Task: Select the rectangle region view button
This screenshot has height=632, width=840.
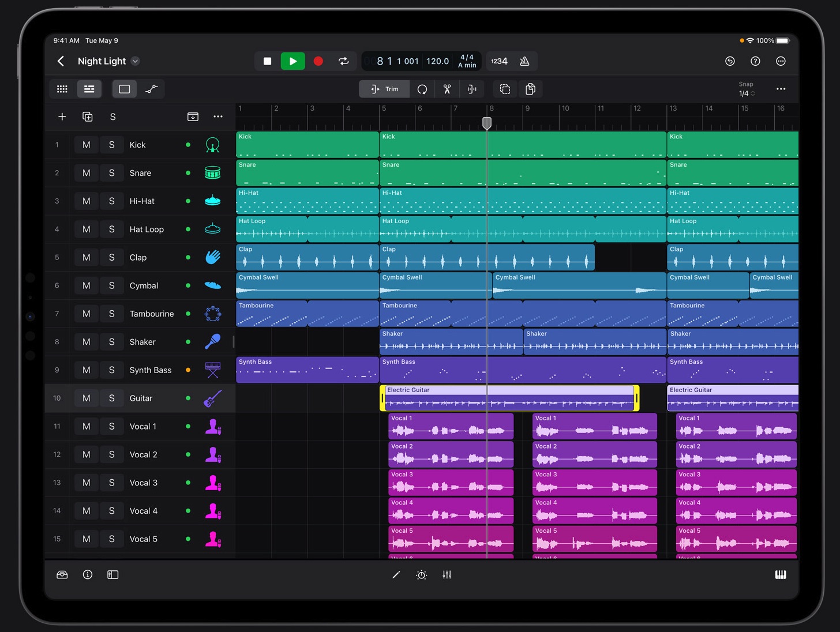Action: (125, 89)
